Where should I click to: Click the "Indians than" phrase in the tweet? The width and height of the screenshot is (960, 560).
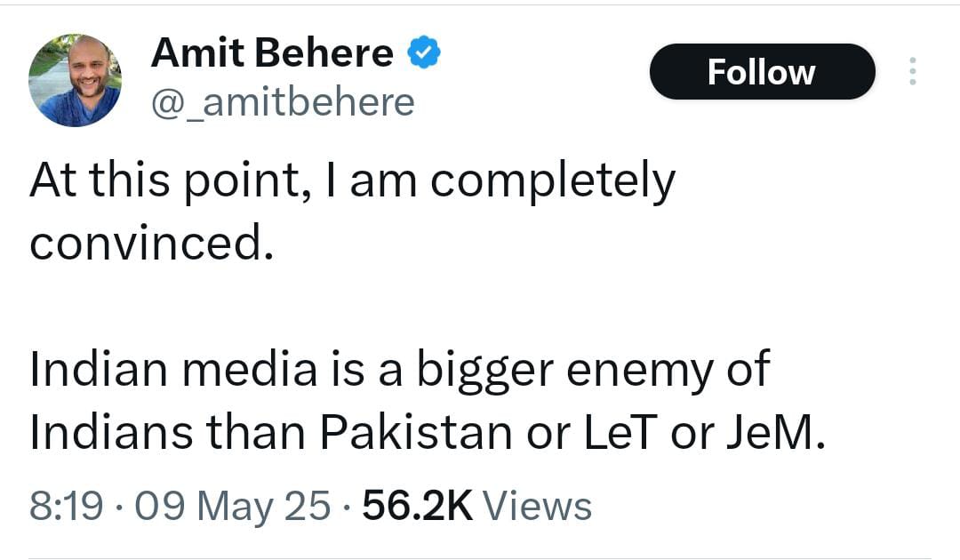click(167, 433)
